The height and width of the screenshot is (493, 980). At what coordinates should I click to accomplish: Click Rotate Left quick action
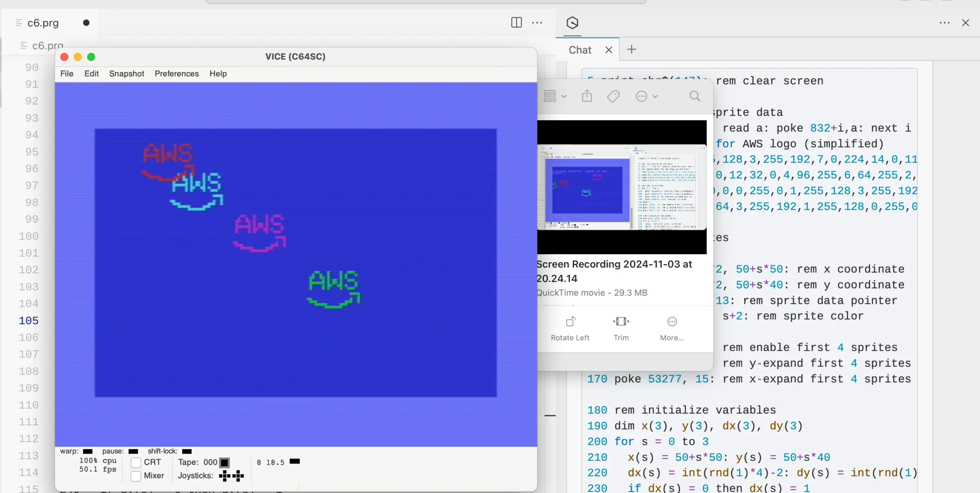tap(570, 328)
